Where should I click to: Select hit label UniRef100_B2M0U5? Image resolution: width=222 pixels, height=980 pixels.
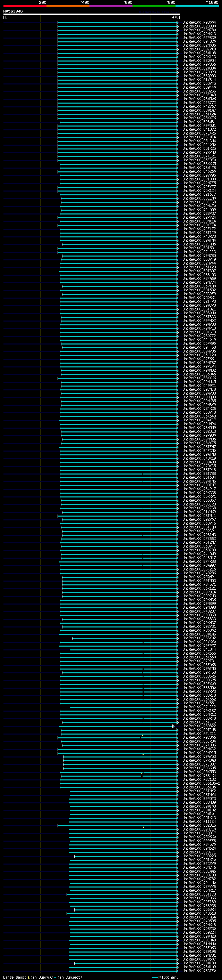click(199, 45)
